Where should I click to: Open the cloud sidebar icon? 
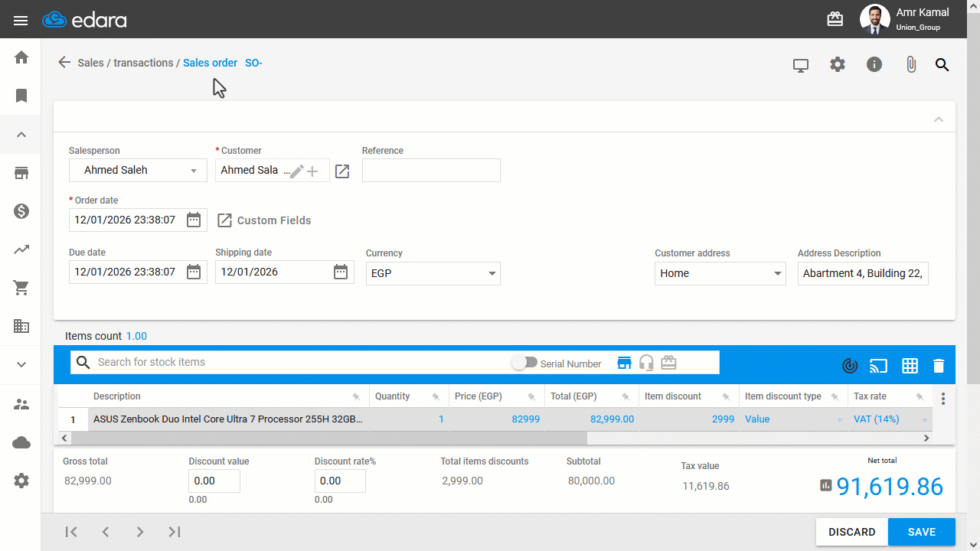pos(21,442)
